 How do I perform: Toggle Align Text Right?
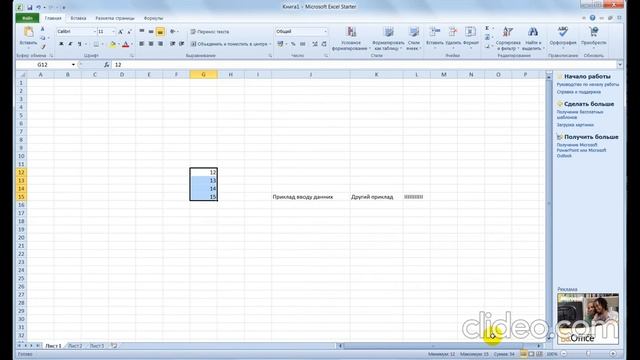click(160, 44)
